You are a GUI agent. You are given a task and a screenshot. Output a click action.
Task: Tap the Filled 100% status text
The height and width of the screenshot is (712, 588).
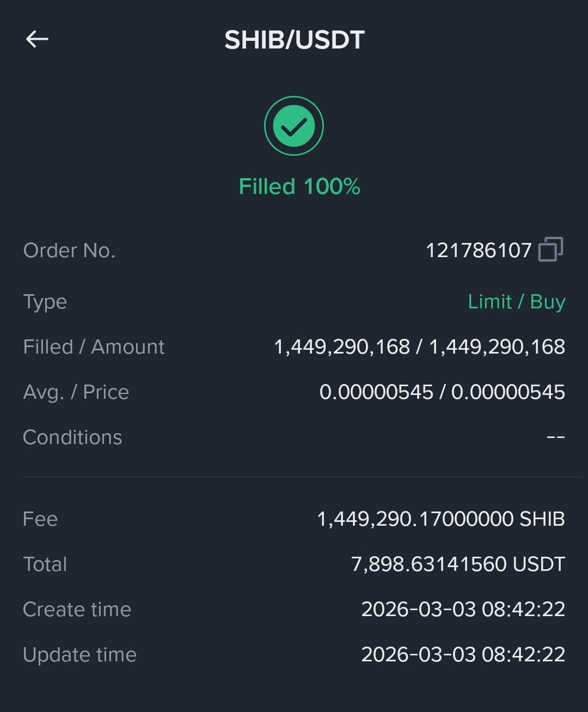point(299,186)
